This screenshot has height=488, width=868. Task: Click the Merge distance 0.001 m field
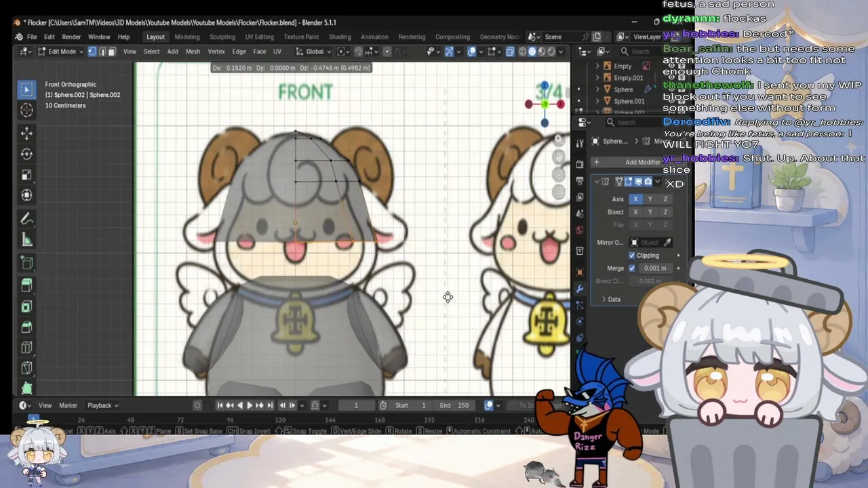tap(654, 268)
